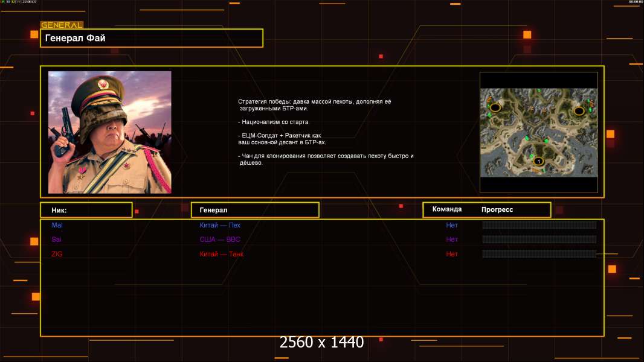The height and width of the screenshot is (362, 644).
Task: Click the "Команда" column header
Action: pyautogui.click(x=447, y=209)
